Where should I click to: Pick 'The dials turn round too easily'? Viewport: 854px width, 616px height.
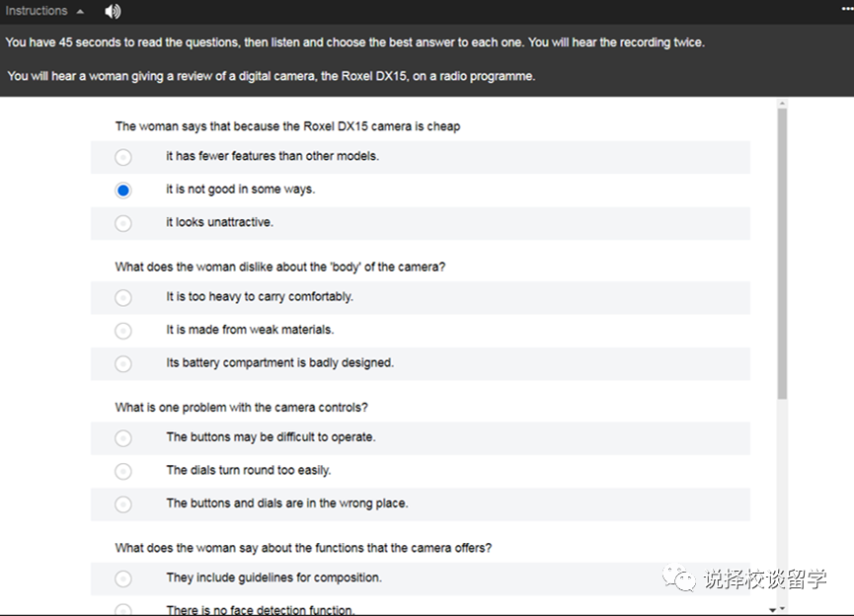(x=123, y=471)
